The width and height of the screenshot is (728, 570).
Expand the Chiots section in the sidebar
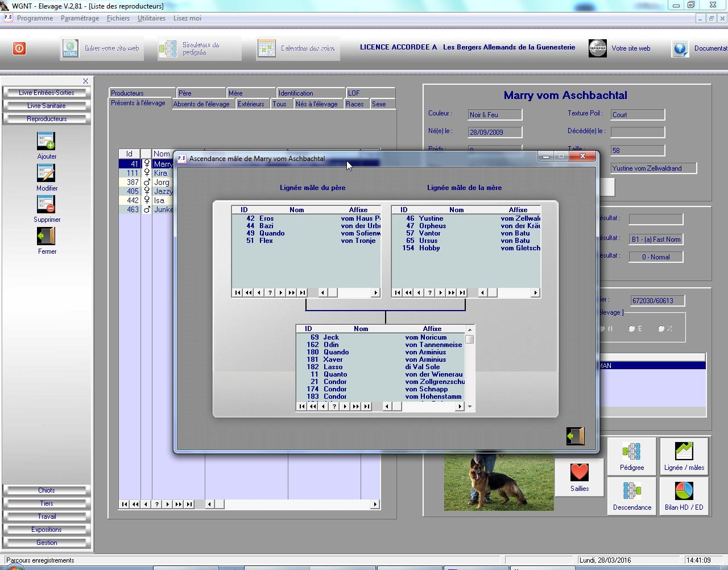[x=47, y=490]
